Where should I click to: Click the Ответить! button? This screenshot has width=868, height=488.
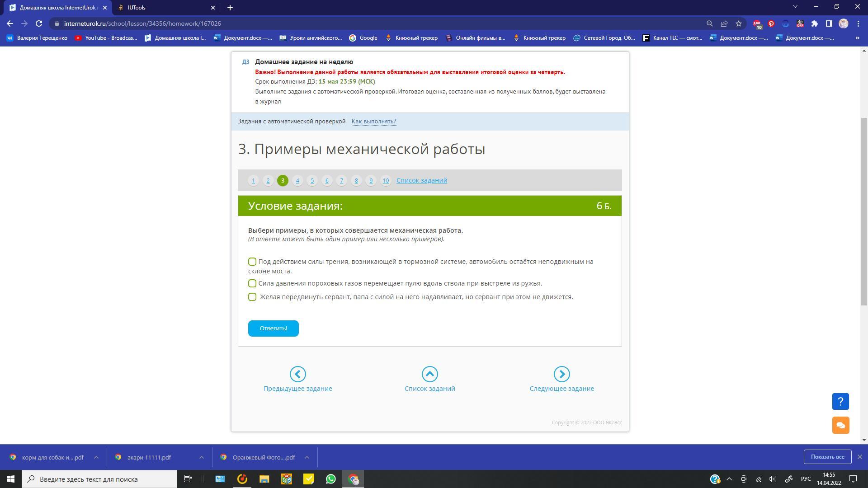[x=274, y=328]
